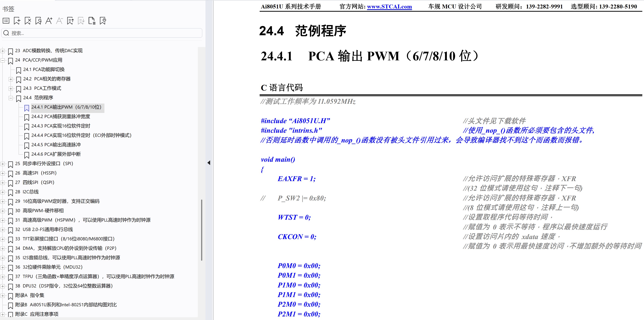The image size is (644, 320).
Task: Expand 附录A 指令集 bookmark node
Action: 2,296
